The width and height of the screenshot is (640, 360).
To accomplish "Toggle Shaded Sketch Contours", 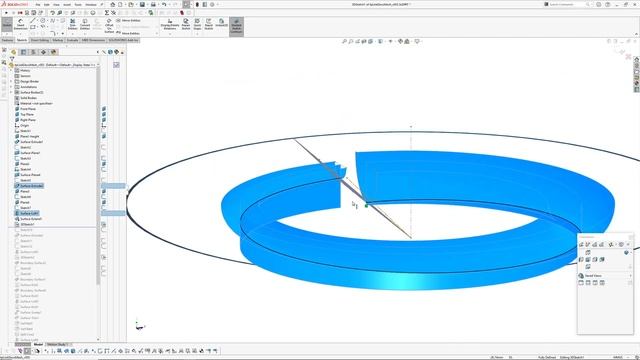I will click(x=236, y=27).
